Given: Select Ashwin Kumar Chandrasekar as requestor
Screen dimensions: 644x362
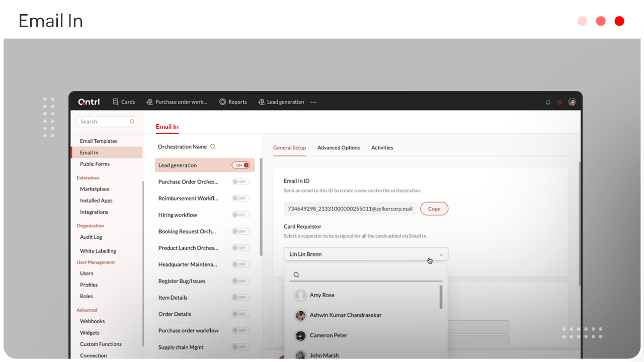Looking at the screenshot, I should pyautogui.click(x=346, y=315).
